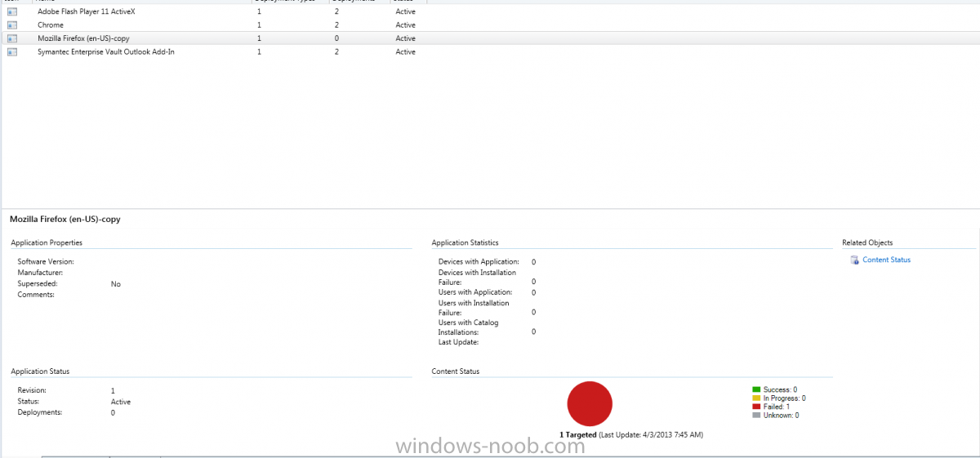This screenshot has width=980, height=458.
Task: Click the Deployments value 0 in Mozilla Firefox row
Action: [x=336, y=38]
